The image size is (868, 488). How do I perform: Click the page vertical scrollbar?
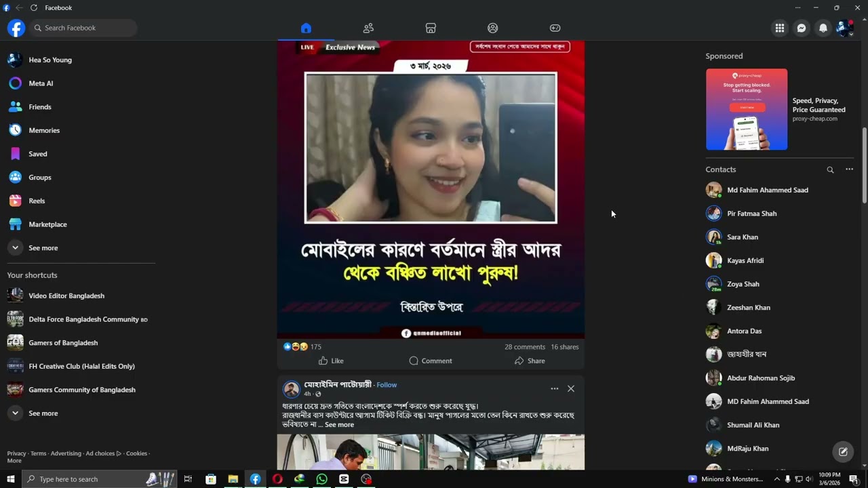864,165
